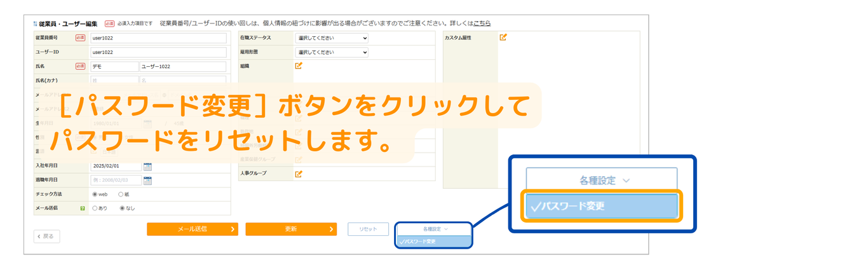The image size is (868, 274).
Task: Select パスワード変更 under the small 各種設定 menu
Action: [x=434, y=242]
